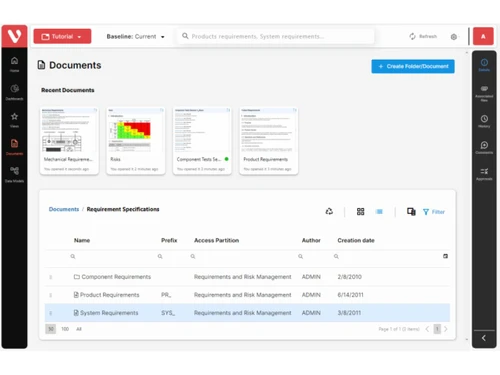The width and height of the screenshot is (500, 375).
Task: Open the Risks recent document thumbnail
Action: (x=135, y=141)
